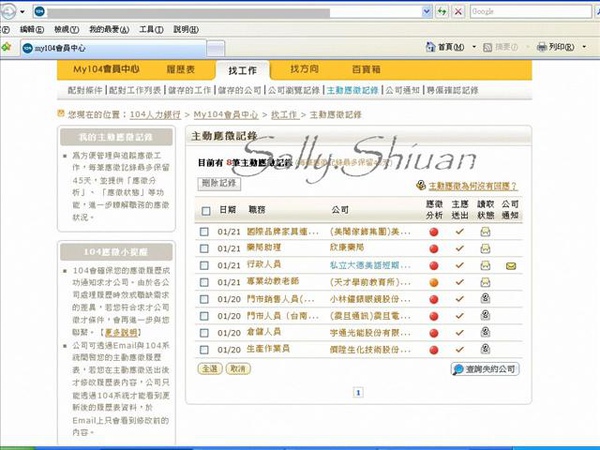Click sent checkmark for 國際品牌家具 row
The image size is (600, 450).
coord(460,232)
